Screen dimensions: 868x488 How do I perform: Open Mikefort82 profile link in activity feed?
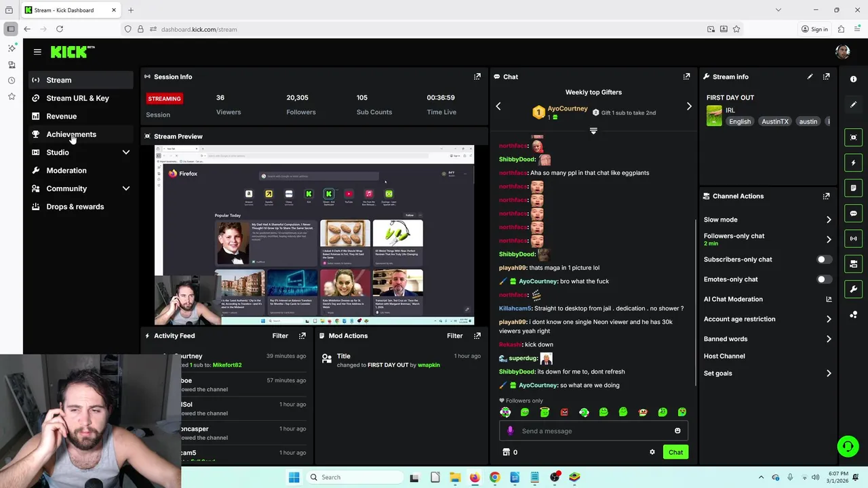point(227,365)
